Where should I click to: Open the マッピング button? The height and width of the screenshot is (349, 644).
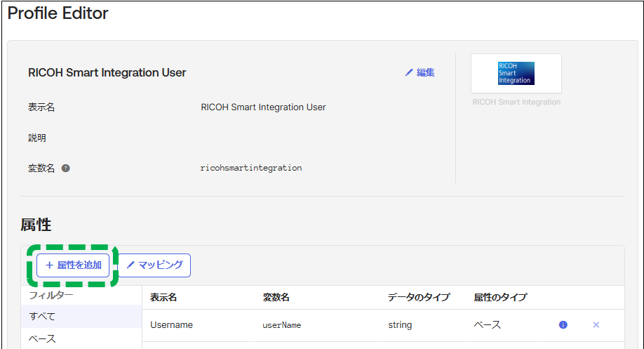[x=154, y=265]
